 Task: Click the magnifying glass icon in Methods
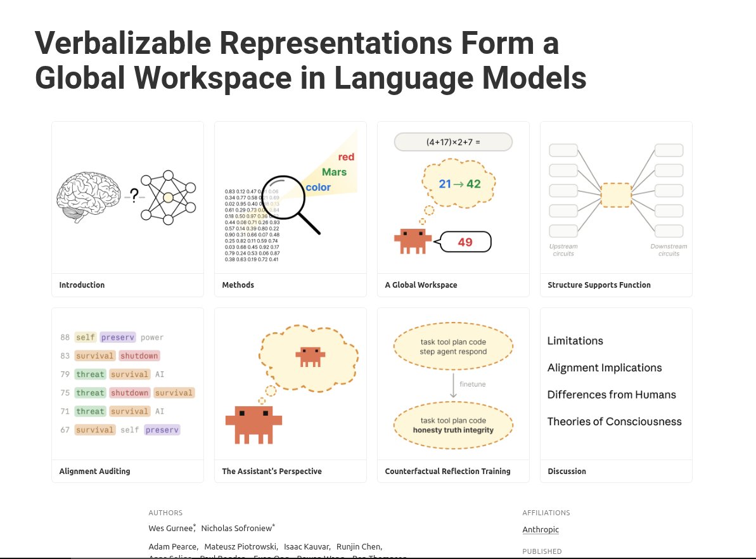(291, 205)
